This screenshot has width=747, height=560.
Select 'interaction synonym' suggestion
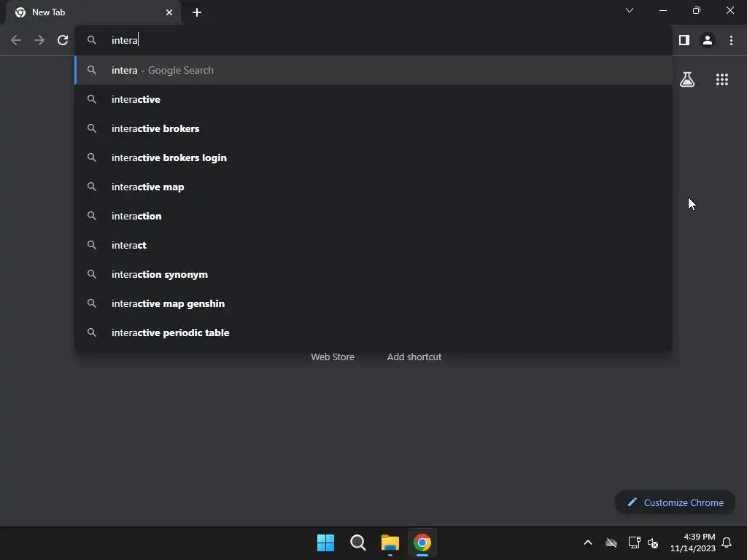coord(373,274)
